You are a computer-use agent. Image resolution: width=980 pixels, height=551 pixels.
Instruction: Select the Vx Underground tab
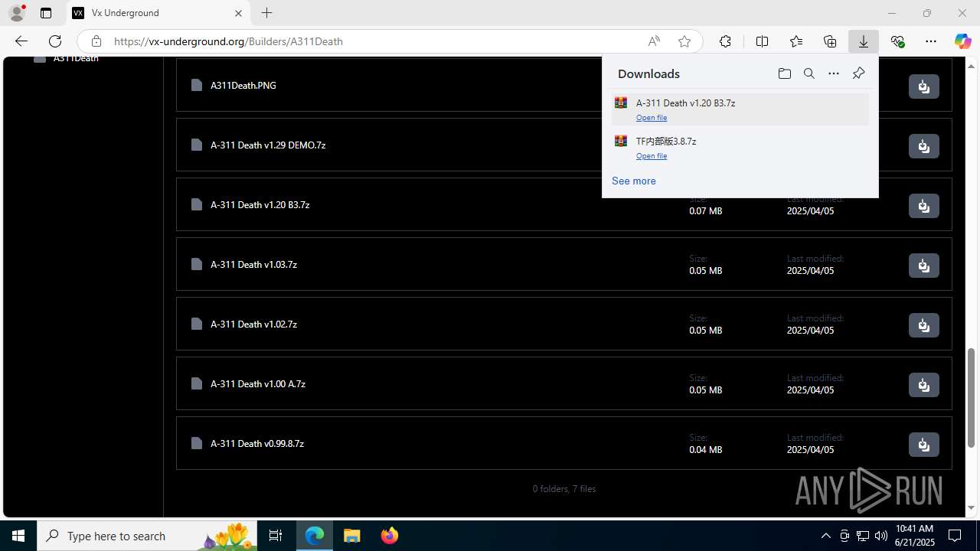[158, 13]
